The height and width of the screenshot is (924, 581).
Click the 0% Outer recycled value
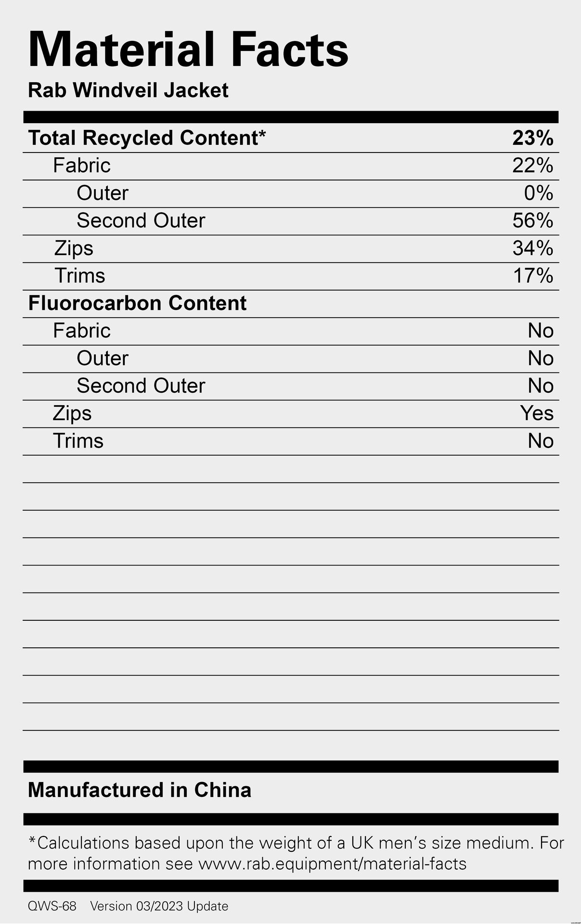click(538, 193)
